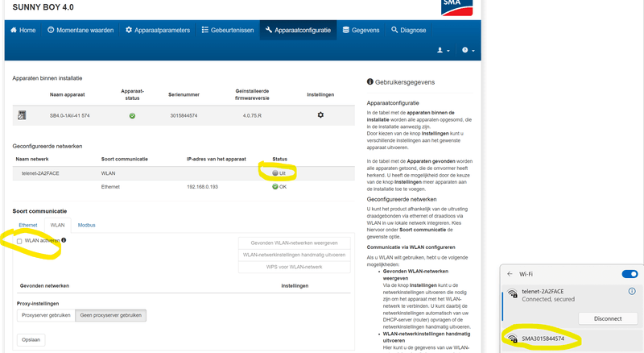Click green Ethernet OK status icon

(275, 187)
